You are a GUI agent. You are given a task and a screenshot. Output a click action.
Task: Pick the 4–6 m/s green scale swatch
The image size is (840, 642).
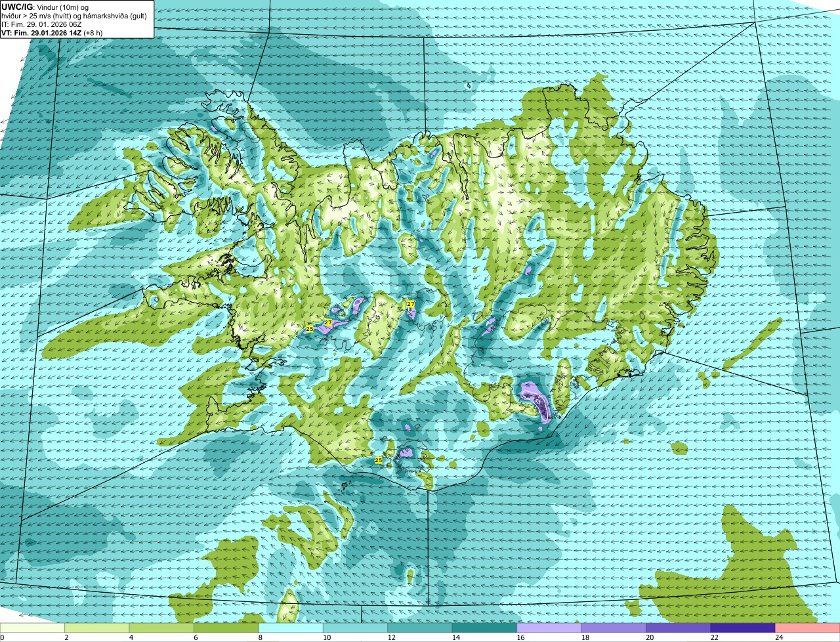pyautogui.click(x=161, y=628)
